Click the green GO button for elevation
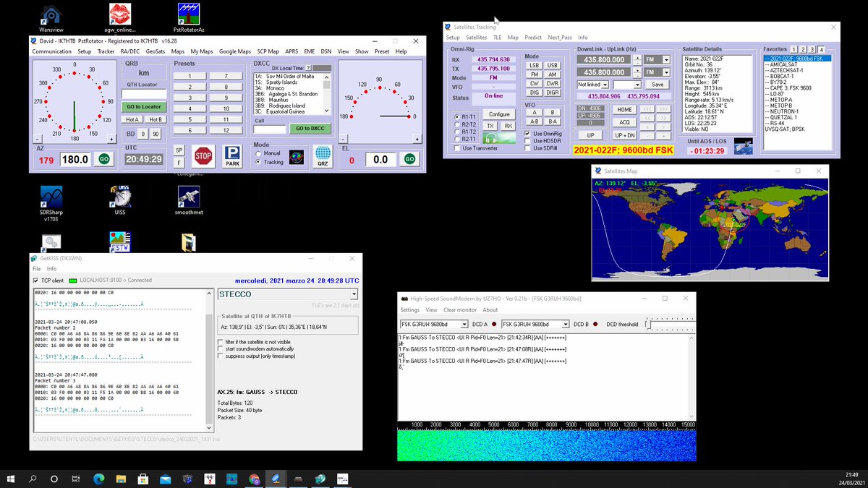 point(410,160)
